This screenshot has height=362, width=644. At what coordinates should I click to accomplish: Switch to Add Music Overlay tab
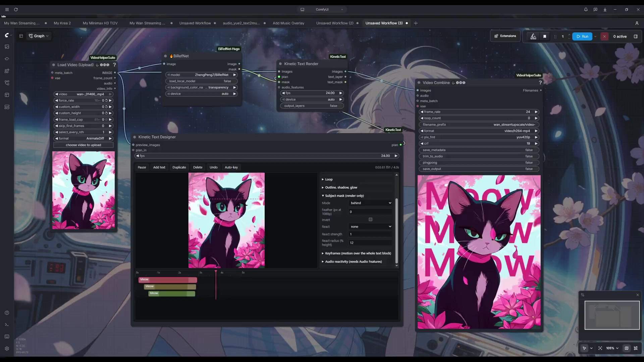pyautogui.click(x=288, y=23)
